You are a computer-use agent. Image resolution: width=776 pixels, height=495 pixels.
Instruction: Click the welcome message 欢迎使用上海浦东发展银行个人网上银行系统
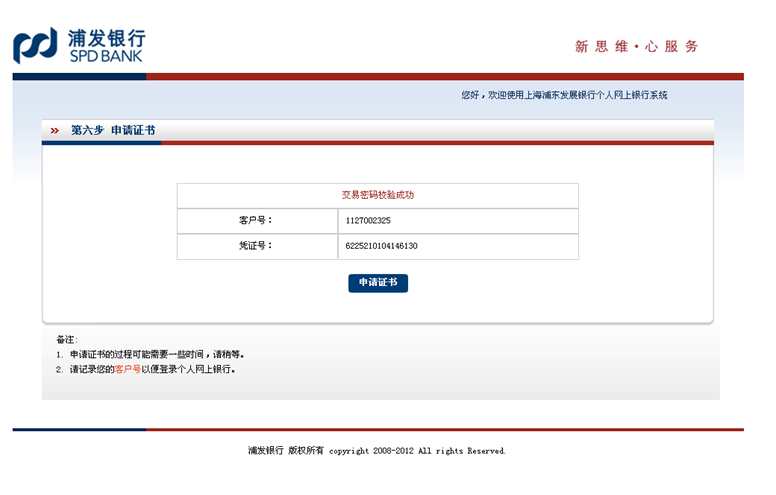tap(564, 95)
